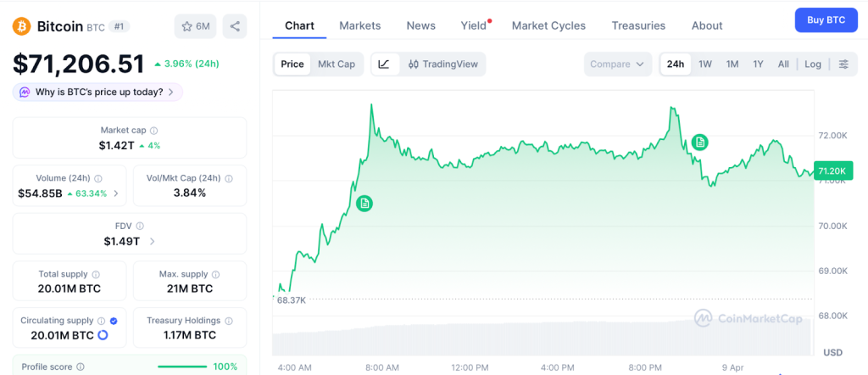Expand the FDV details chevron

pyautogui.click(x=152, y=242)
